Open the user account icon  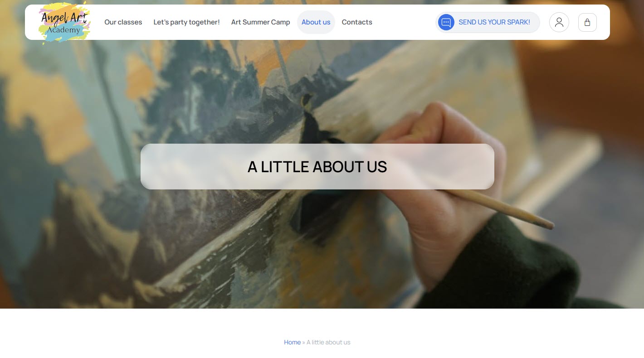point(559,22)
